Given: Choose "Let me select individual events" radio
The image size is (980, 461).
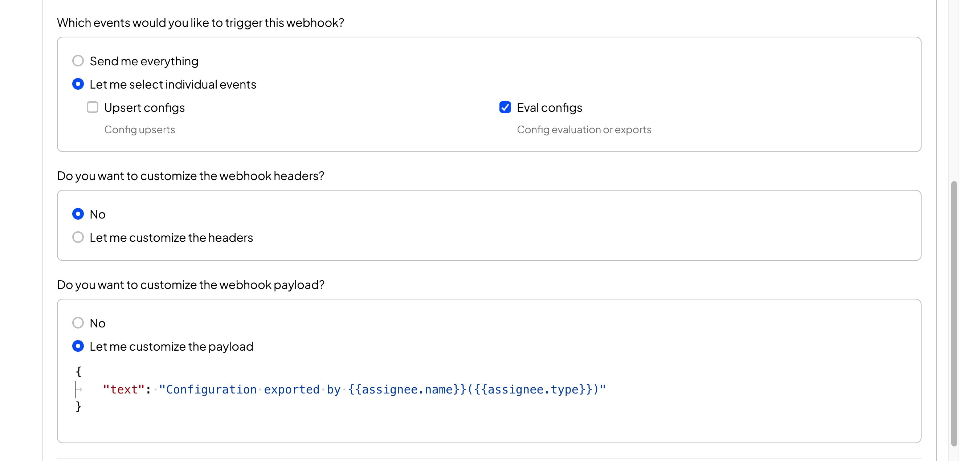Looking at the screenshot, I should [78, 84].
